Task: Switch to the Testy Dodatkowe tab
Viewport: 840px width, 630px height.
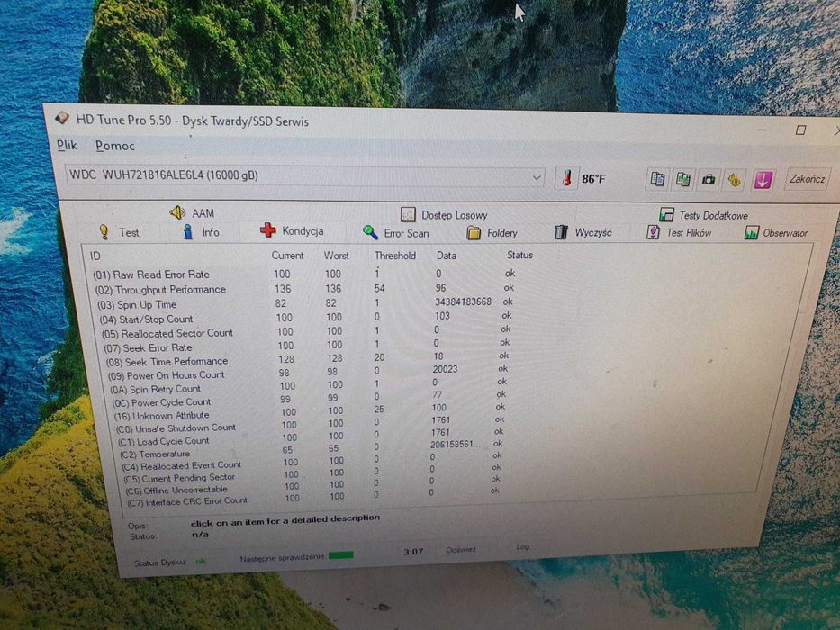Action: [703, 215]
